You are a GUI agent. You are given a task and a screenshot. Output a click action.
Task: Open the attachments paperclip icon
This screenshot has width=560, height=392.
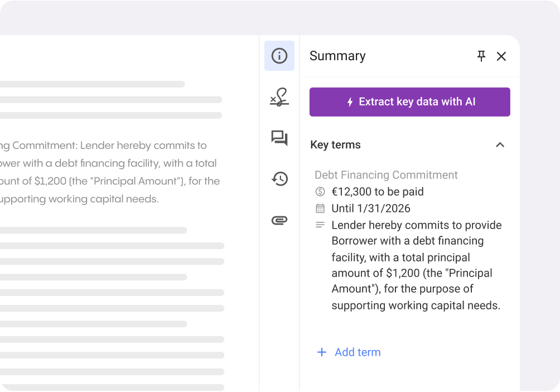tap(279, 220)
